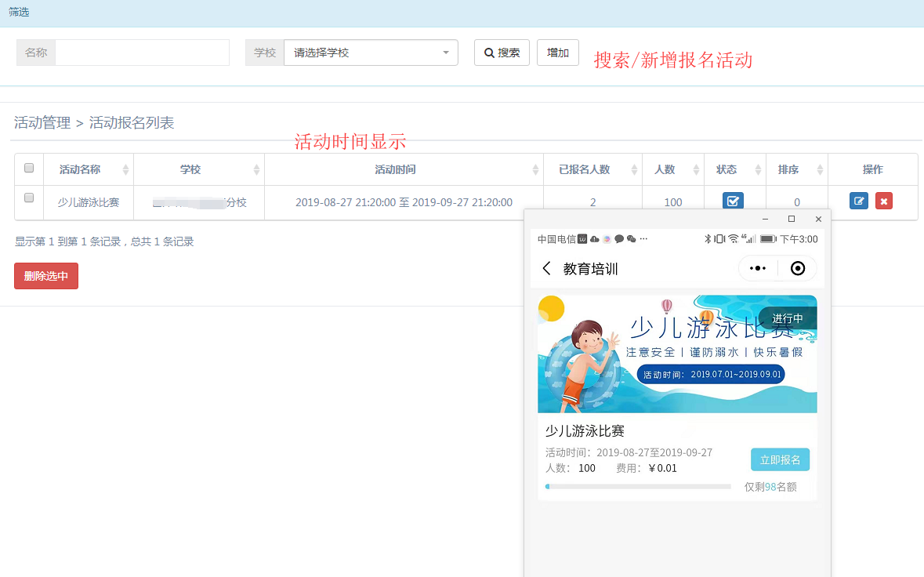The height and width of the screenshot is (577, 924).
Task: Maximize the phone preview window
Action: point(792,219)
